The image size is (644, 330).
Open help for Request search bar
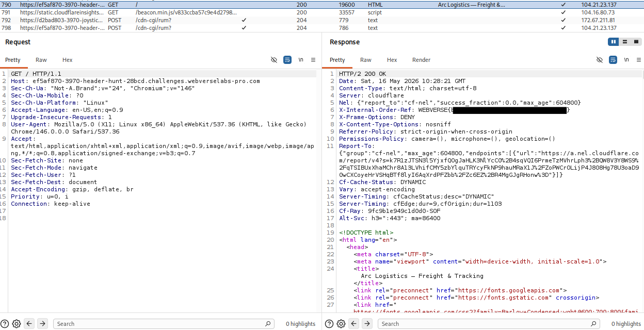tap(5, 324)
